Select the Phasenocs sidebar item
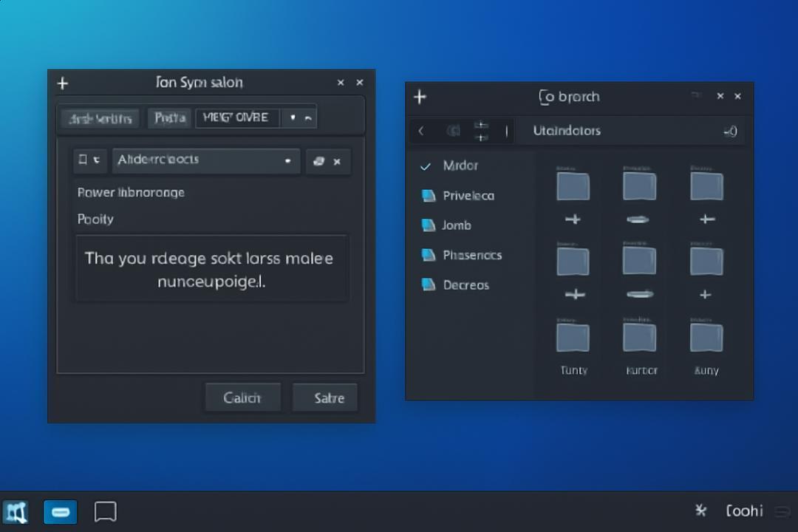 point(462,255)
